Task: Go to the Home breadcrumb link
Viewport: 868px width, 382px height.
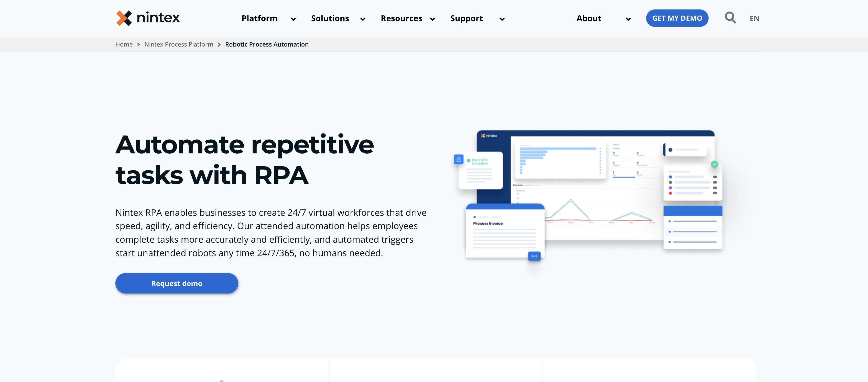Action: (124, 44)
